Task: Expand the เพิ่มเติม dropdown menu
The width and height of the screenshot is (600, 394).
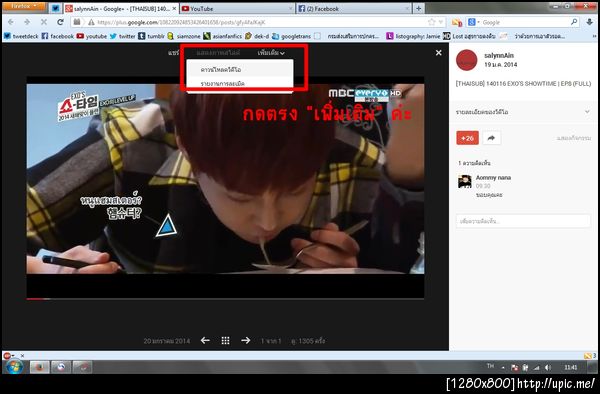Action: [x=271, y=53]
